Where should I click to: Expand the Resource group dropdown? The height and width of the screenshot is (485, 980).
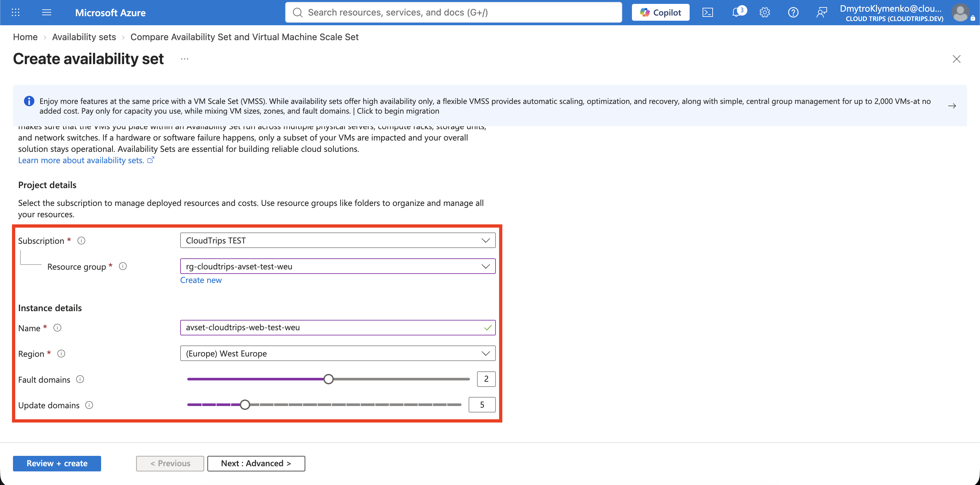coord(338,266)
